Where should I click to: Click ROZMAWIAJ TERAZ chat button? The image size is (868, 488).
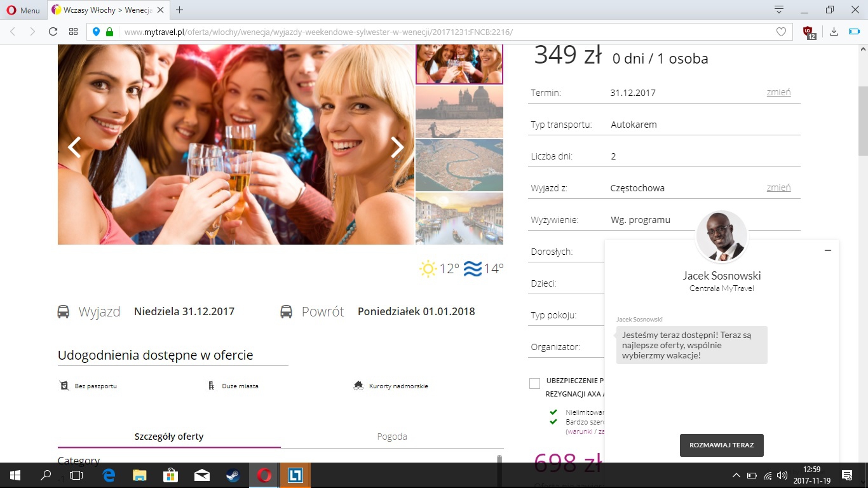[x=721, y=445]
